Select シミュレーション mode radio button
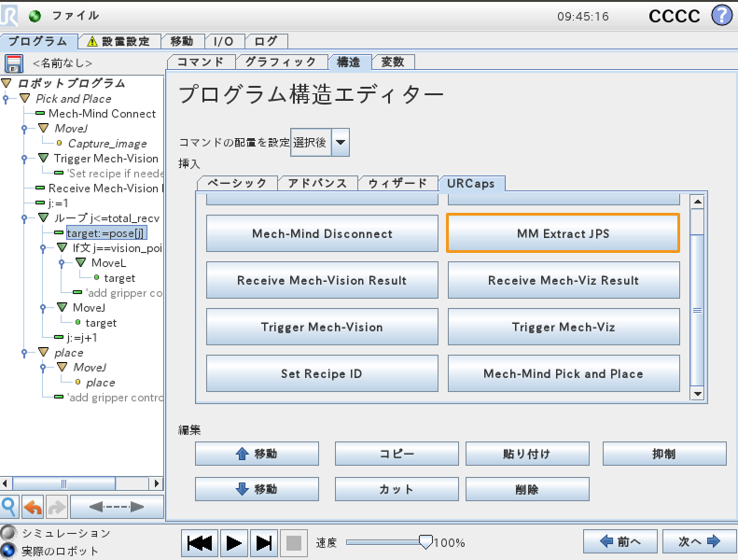This screenshot has height=560, width=738. [x=7, y=533]
